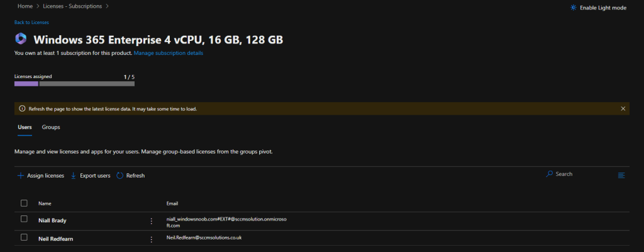Click the Export users download icon

click(74, 175)
